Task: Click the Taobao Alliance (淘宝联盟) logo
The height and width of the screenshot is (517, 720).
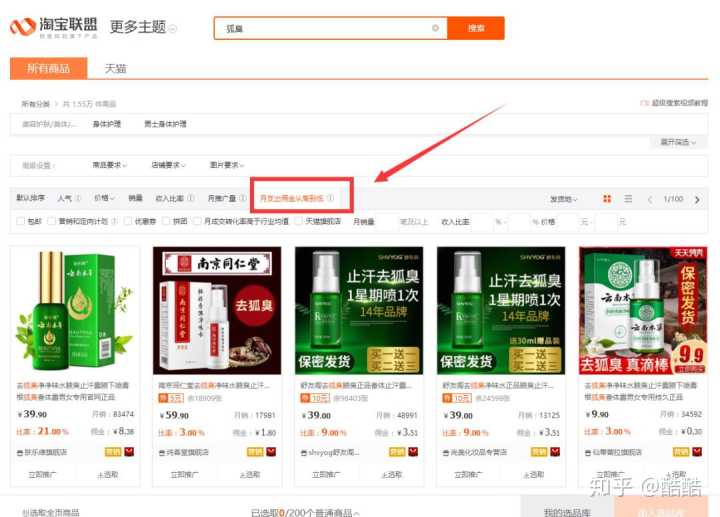Action: [54, 28]
